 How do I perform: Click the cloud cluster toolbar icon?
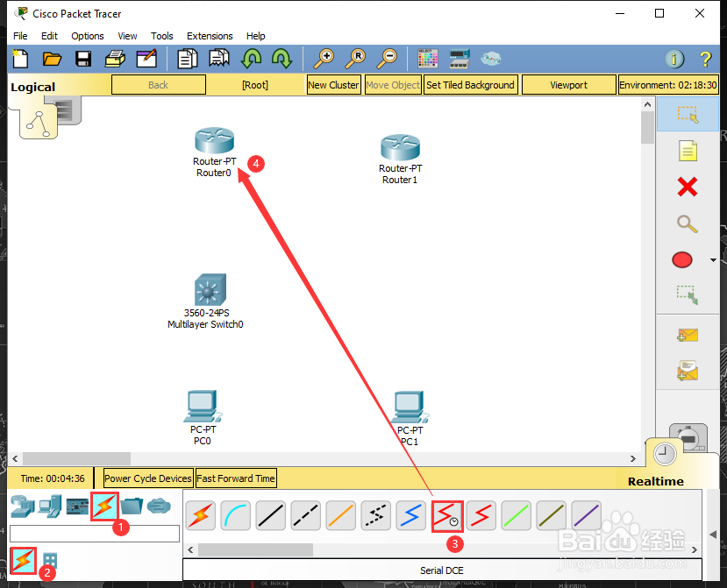click(x=490, y=59)
